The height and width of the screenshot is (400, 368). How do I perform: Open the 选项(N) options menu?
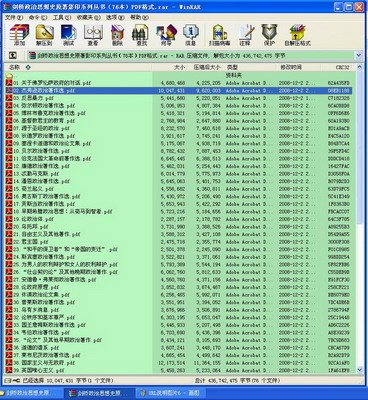pyautogui.click(x=115, y=17)
